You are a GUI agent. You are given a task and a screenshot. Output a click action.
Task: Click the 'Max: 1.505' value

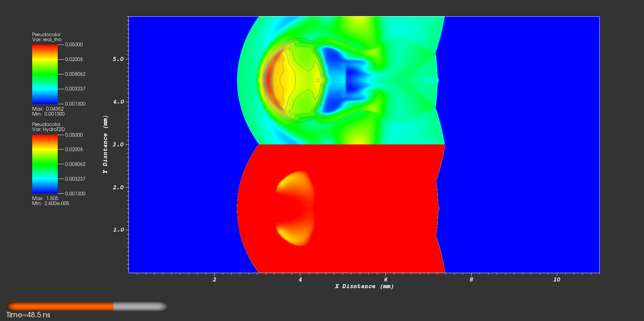coord(45,198)
